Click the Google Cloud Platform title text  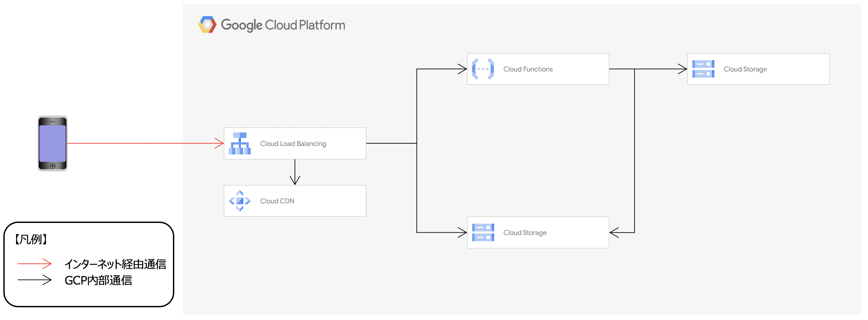[283, 25]
